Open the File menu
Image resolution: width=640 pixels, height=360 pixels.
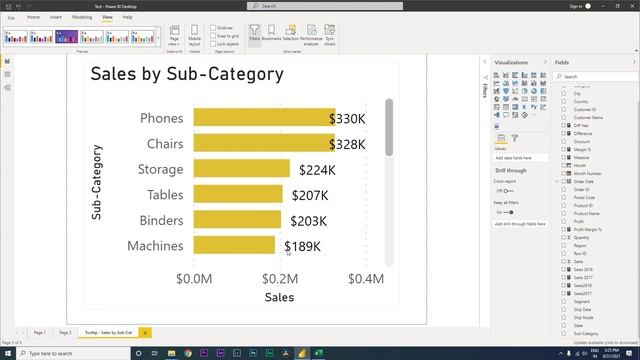11,18
